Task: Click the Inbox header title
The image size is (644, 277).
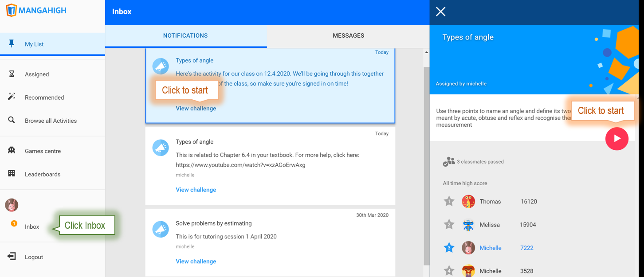Action: (x=122, y=12)
